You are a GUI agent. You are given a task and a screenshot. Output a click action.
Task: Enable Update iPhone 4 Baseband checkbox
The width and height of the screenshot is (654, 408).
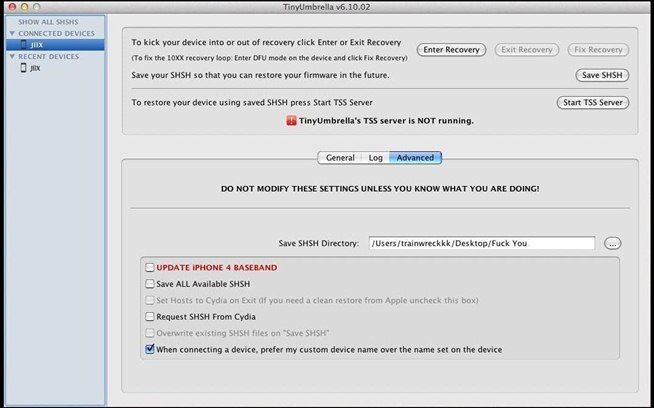point(150,267)
